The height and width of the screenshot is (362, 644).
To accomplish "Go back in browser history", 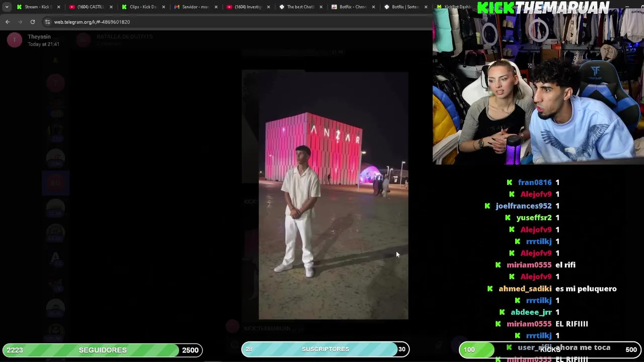I will click(8, 22).
